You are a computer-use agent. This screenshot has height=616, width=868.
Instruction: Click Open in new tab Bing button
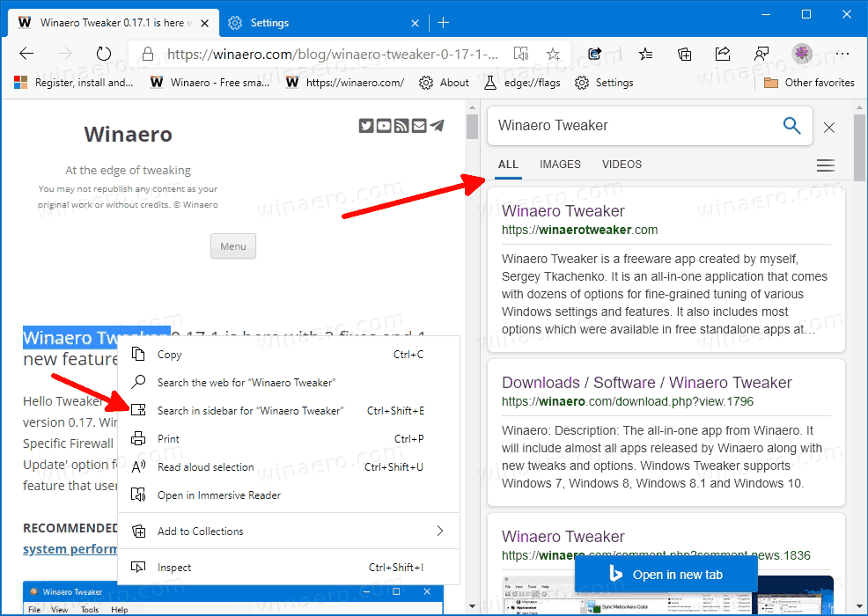666,575
